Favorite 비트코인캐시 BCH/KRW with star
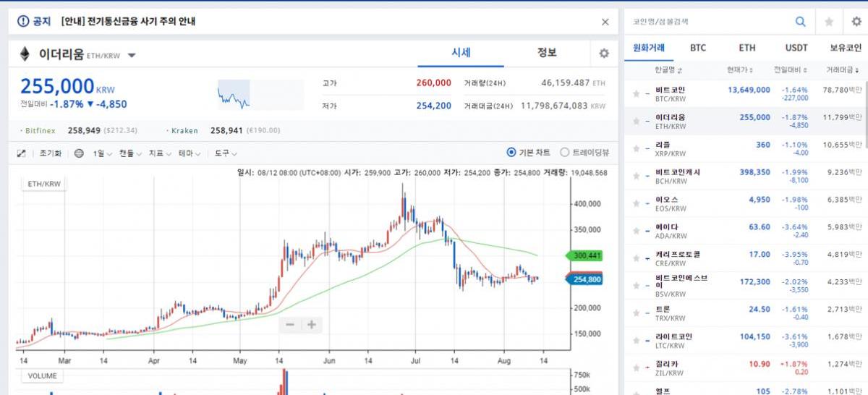The width and height of the screenshot is (868, 395). coord(636,176)
